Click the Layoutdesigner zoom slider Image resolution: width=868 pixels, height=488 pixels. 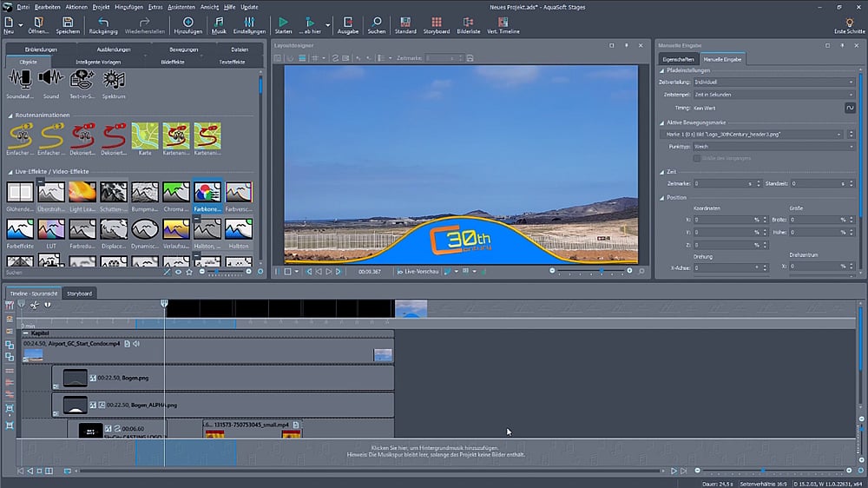click(x=601, y=272)
